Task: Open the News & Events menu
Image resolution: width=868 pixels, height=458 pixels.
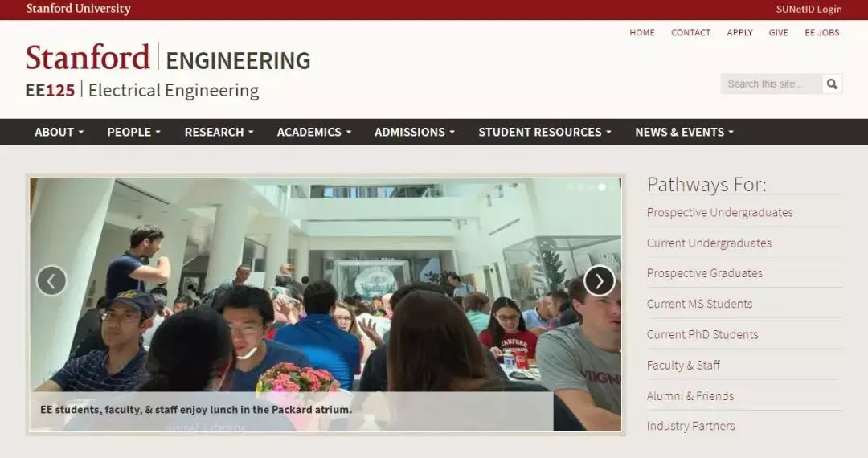Action: click(684, 133)
